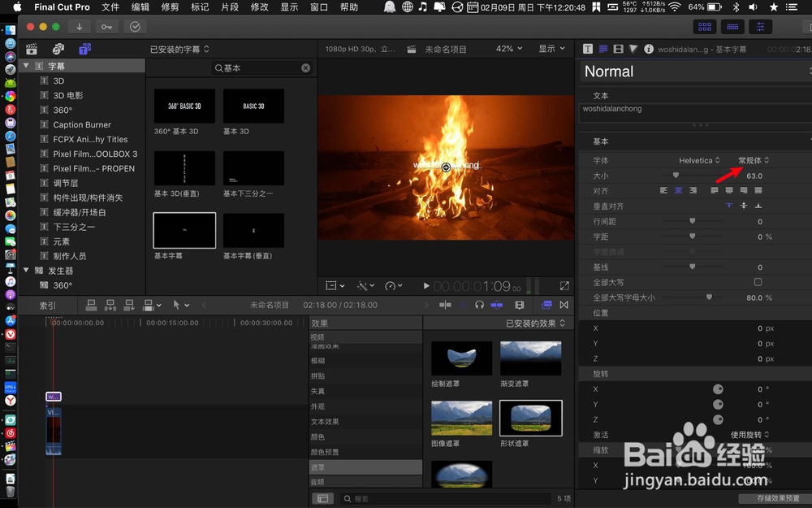Viewport: 812px width, 508px height.
Task: Center-align the title text
Action: [x=678, y=190]
